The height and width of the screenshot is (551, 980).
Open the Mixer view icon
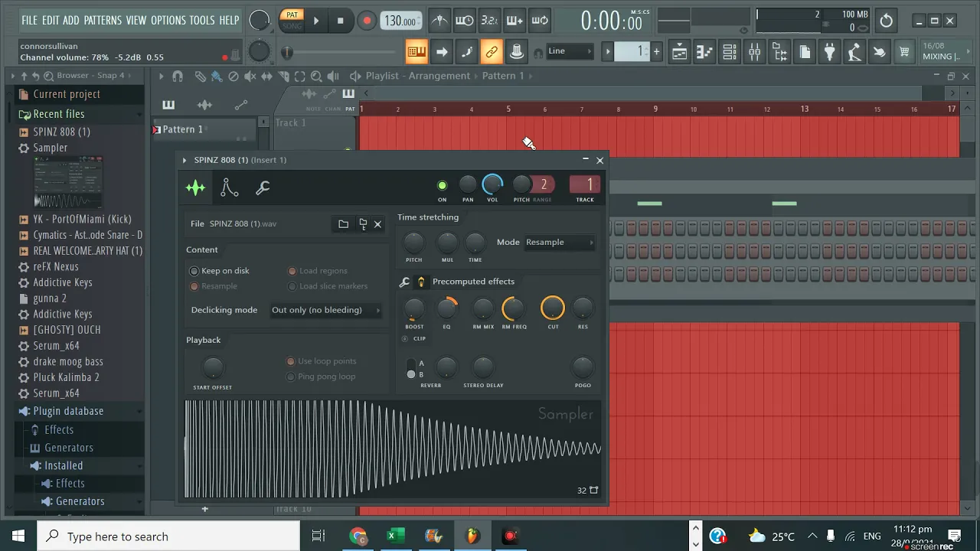click(755, 52)
